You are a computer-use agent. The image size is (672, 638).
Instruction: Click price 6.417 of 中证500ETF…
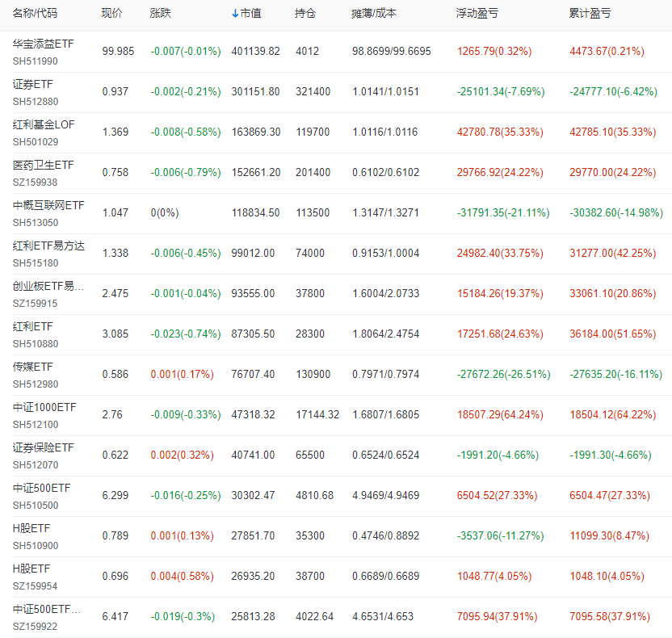click(x=115, y=616)
